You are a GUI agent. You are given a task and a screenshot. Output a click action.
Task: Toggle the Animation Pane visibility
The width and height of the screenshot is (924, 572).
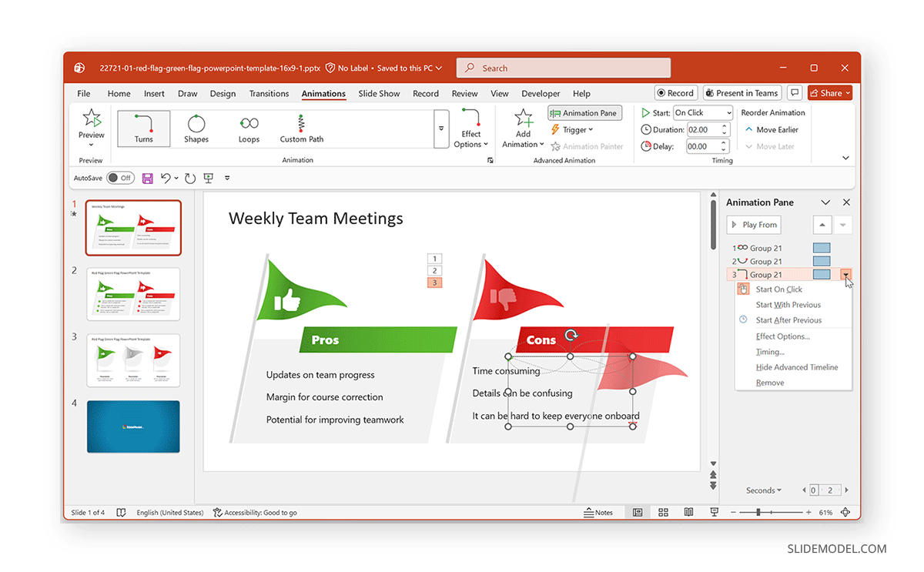pos(584,112)
